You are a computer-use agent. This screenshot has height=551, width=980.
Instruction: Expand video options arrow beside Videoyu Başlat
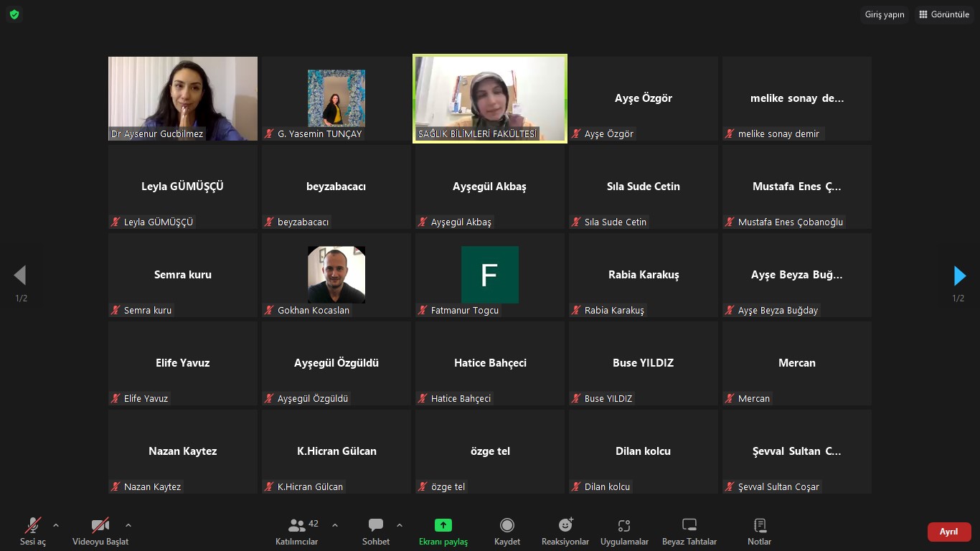tap(128, 525)
